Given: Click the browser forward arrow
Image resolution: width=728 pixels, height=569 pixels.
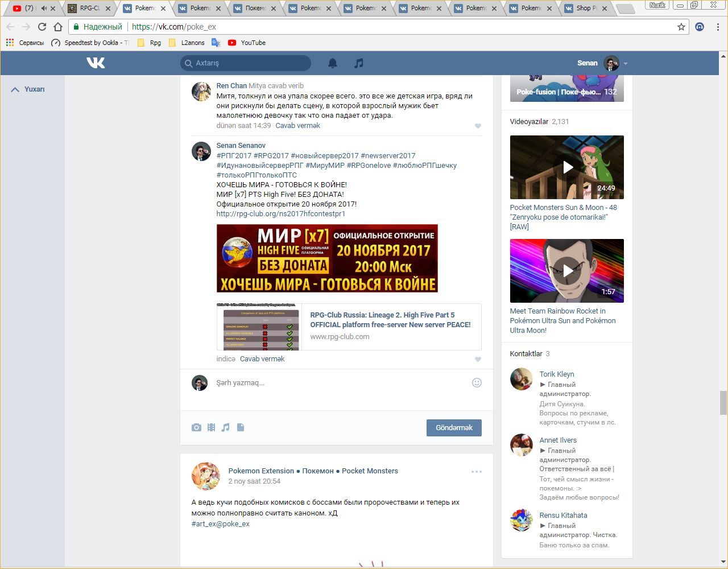Looking at the screenshot, I should pyautogui.click(x=26, y=27).
